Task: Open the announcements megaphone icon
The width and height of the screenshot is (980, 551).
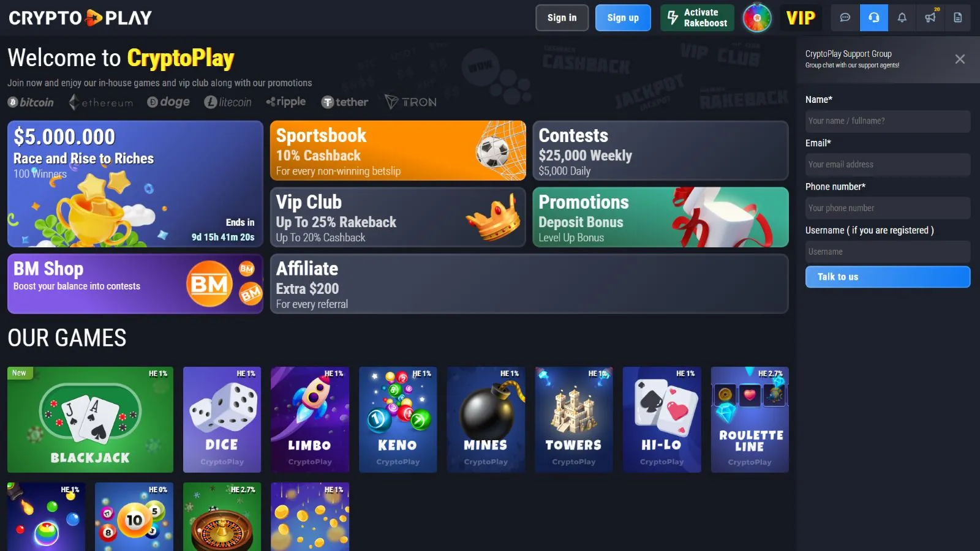Action: 930,18
